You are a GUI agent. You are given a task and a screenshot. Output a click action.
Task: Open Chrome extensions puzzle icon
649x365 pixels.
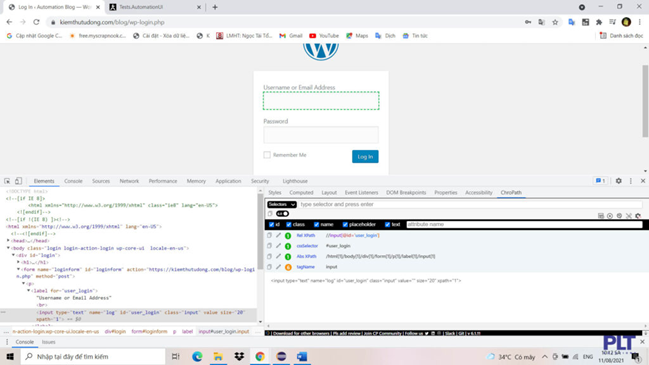coord(599,22)
